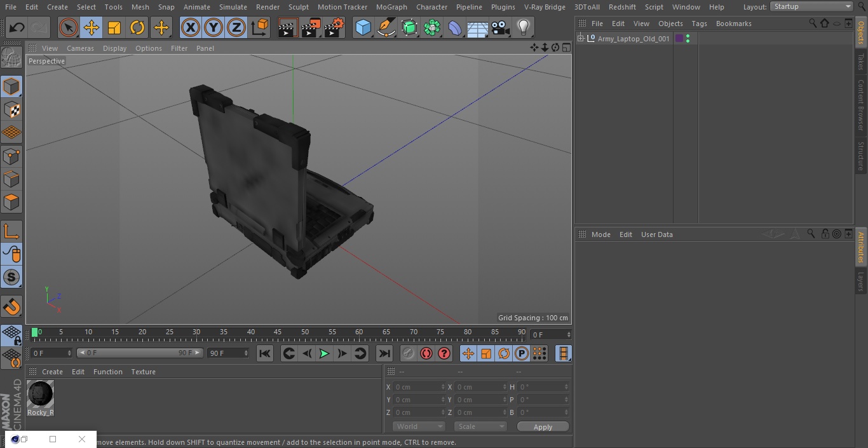Add a Light object
This screenshot has height=448, width=868.
523,27
